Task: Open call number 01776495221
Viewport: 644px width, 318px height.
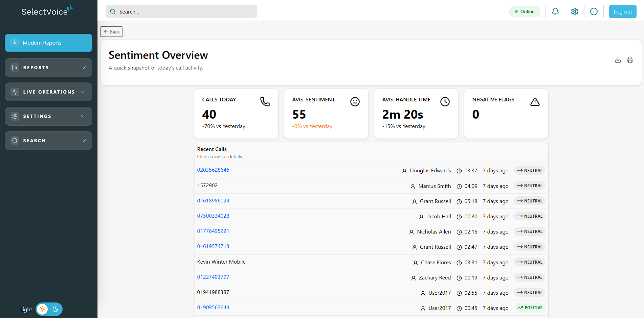Action: tap(213, 231)
